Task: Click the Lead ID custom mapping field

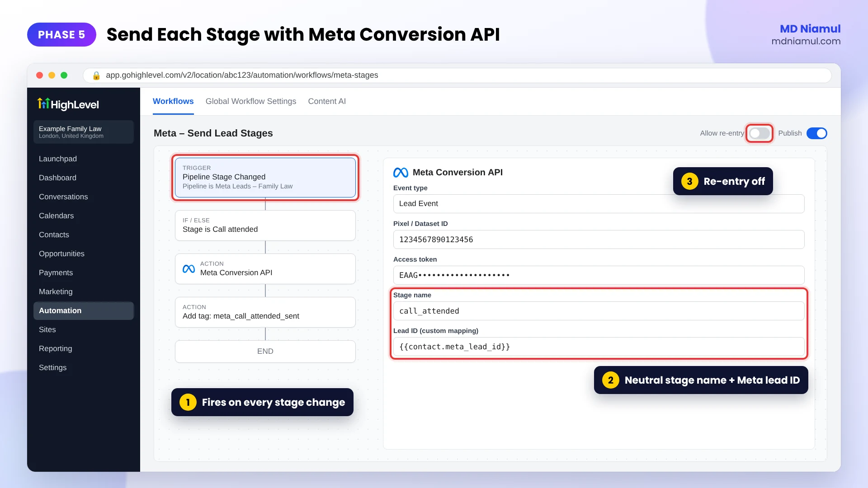Action: click(599, 347)
